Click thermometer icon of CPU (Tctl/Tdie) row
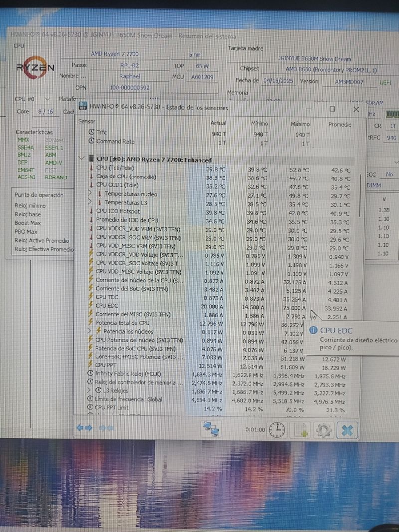Screen dimensions: 399x532 pyautogui.click(x=92, y=168)
